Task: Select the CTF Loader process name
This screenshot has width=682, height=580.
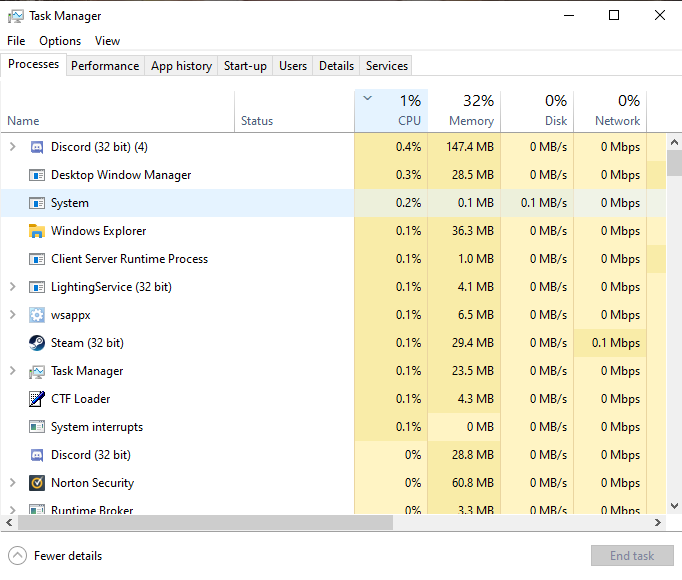Action: click(x=80, y=399)
